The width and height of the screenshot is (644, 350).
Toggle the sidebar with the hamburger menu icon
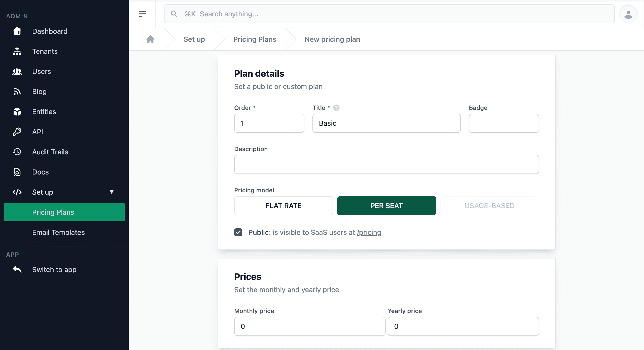[142, 14]
